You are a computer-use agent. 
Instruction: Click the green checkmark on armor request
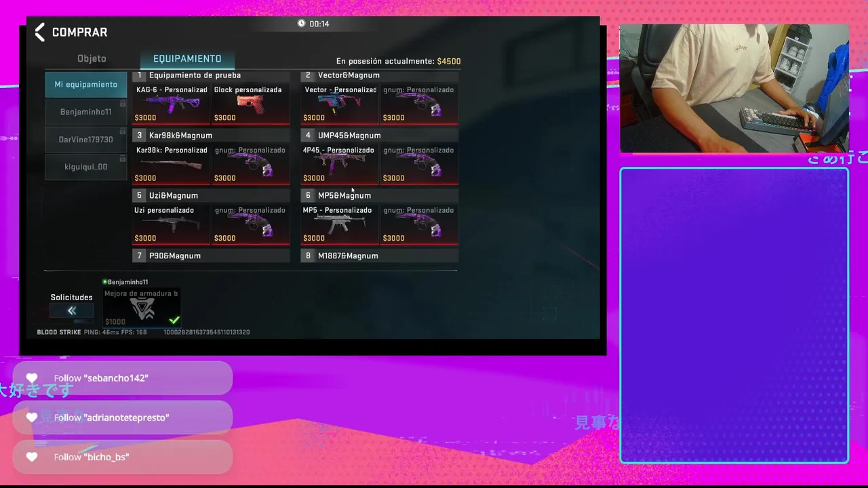click(174, 320)
